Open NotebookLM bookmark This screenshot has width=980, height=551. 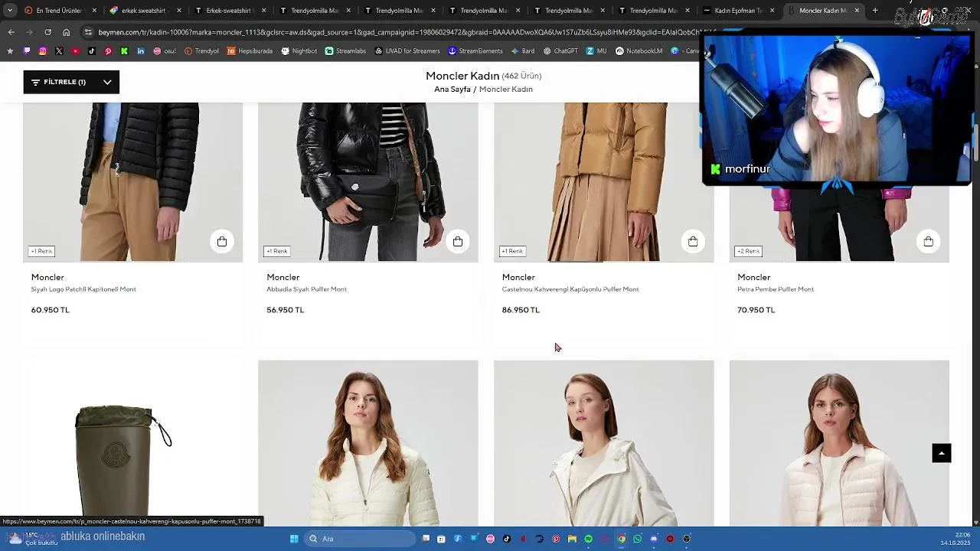(639, 51)
